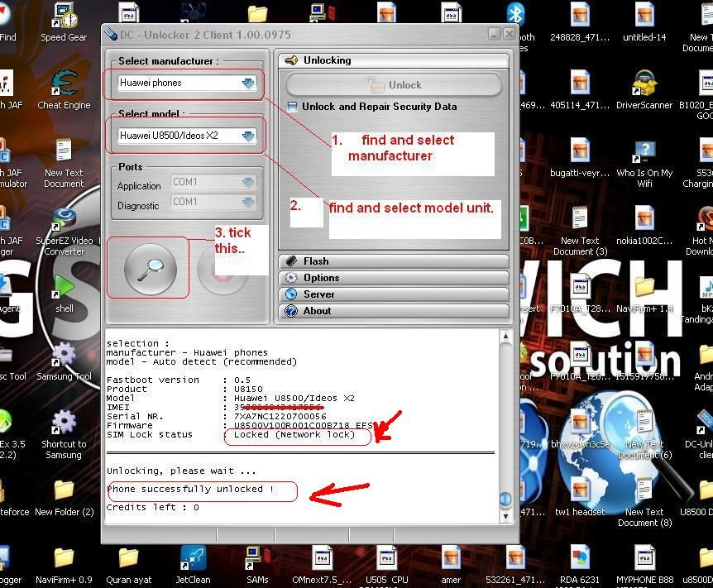The height and width of the screenshot is (588, 713).
Task: Enable Unlock and Repair Security Data checkbox
Action: pos(293,107)
